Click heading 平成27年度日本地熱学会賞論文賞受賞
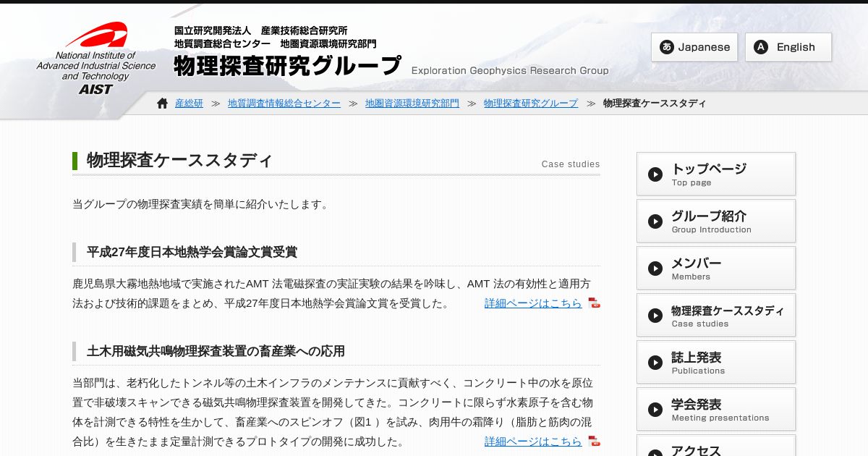Viewport: 868px width, 456px height. [192, 252]
